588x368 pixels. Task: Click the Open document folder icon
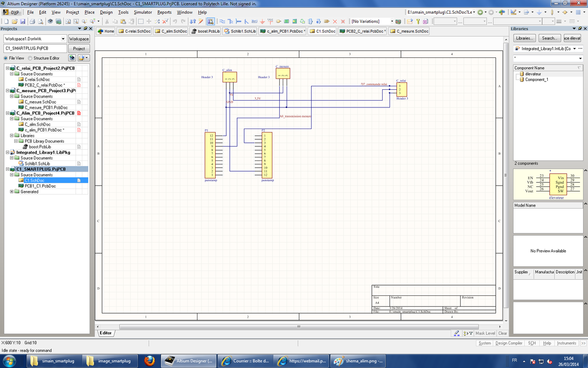[14, 22]
